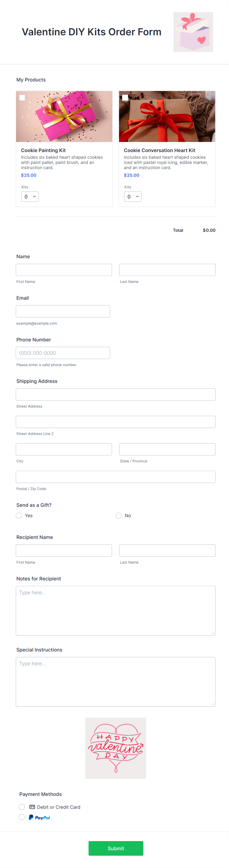
Task: Select the PayPal logo icon
Action: (39, 817)
